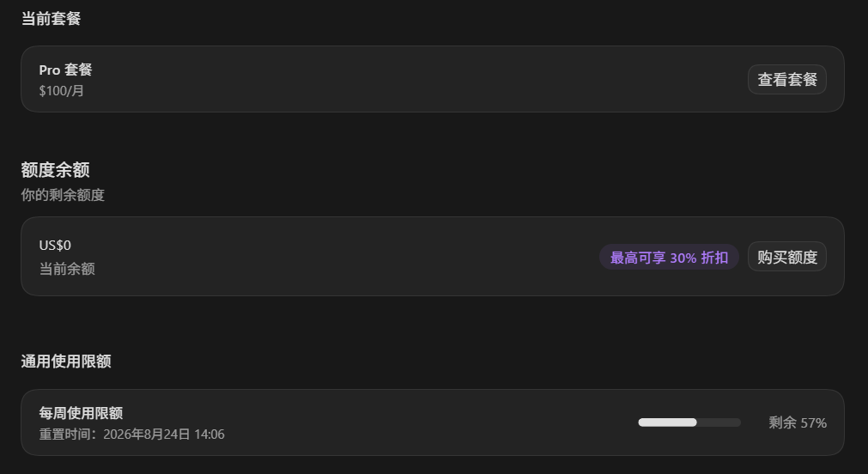Click the 当前余额 label

(67, 269)
